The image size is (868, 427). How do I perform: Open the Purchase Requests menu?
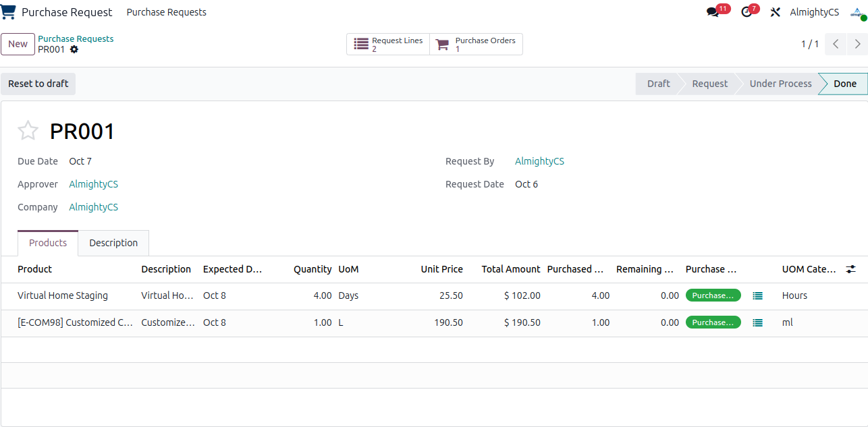pyautogui.click(x=167, y=12)
